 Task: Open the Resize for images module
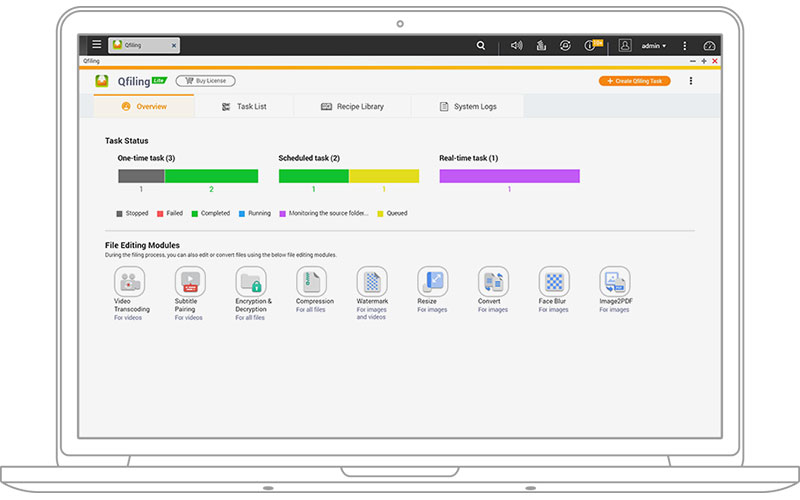(433, 282)
